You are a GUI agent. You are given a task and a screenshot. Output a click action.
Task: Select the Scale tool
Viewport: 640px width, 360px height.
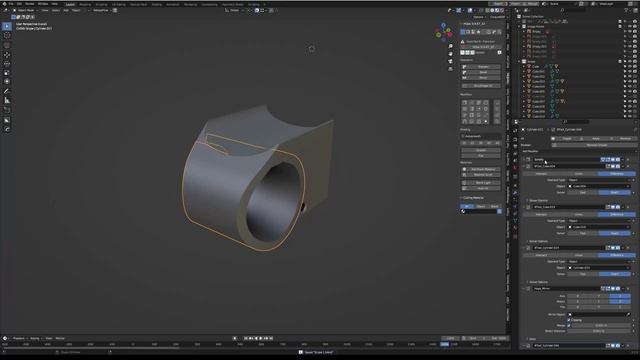[7, 73]
